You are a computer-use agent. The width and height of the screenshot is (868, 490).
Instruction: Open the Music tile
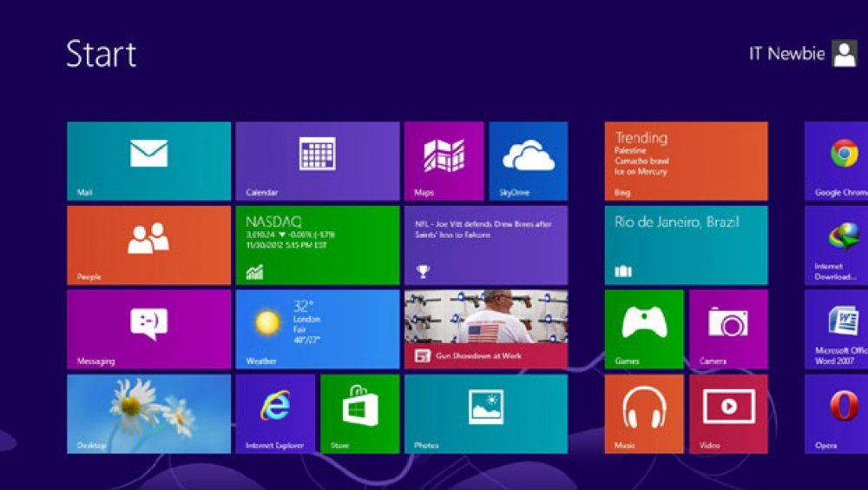point(644,414)
